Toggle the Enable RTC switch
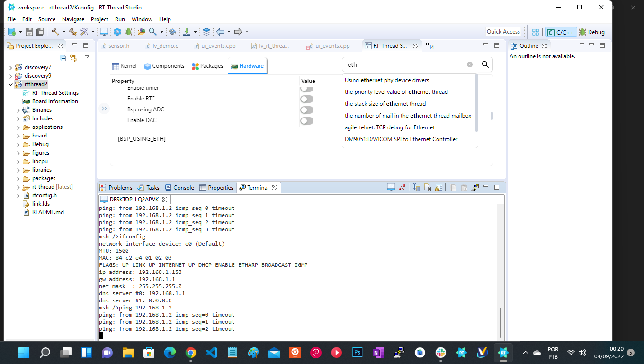This screenshot has width=644, height=364. pos(306,99)
